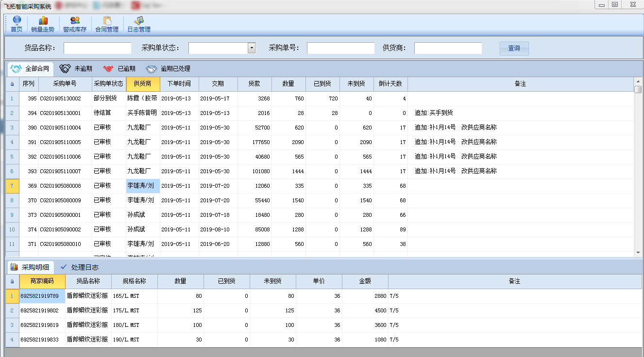This screenshot has width=644, height=357.
Task: Sort by the 货款 column header
Action: 254,84
